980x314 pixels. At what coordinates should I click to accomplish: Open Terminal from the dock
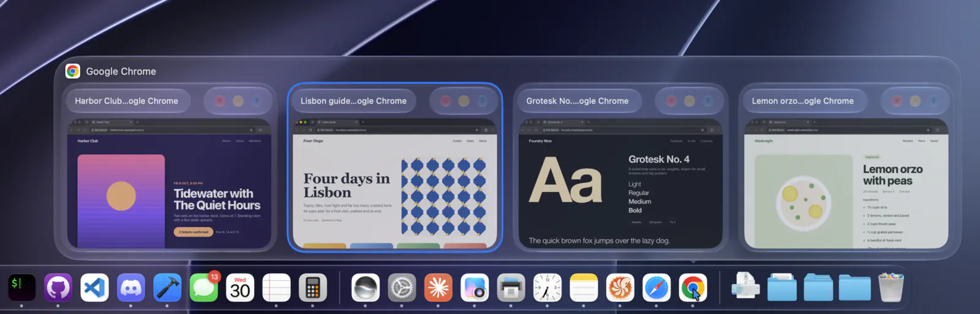(21, 288)
